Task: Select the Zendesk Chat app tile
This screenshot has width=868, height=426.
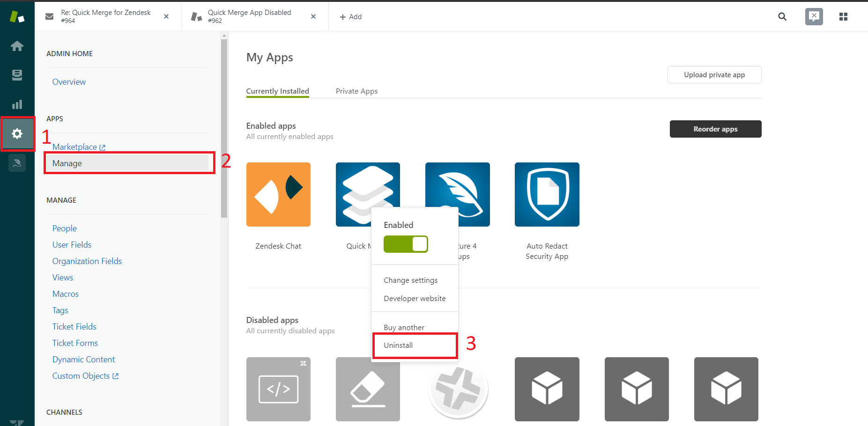Action: [278, 194]
